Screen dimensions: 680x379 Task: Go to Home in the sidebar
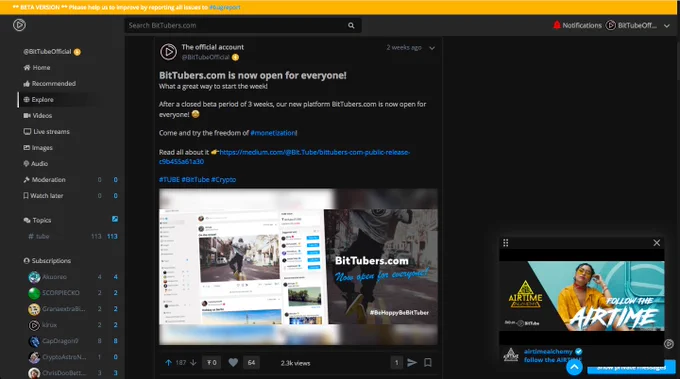pos(37,68)
